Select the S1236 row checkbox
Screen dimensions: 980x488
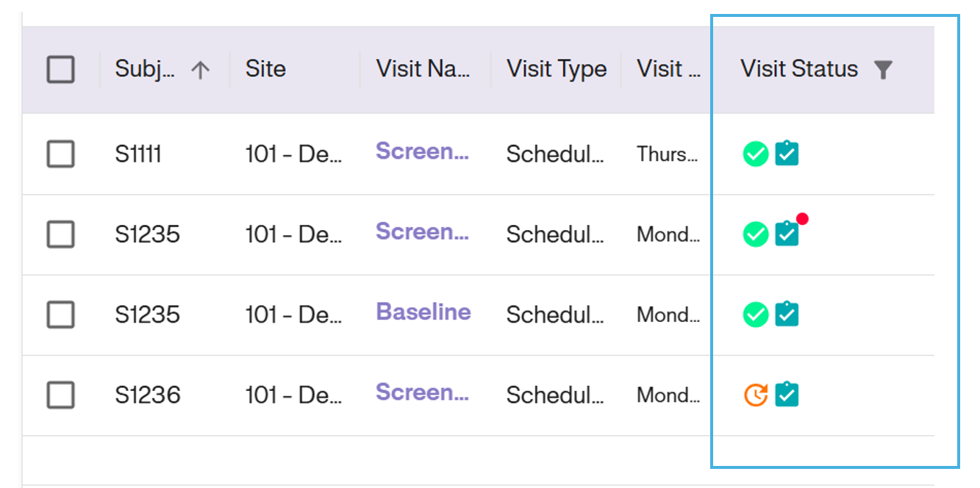point(61,395)
